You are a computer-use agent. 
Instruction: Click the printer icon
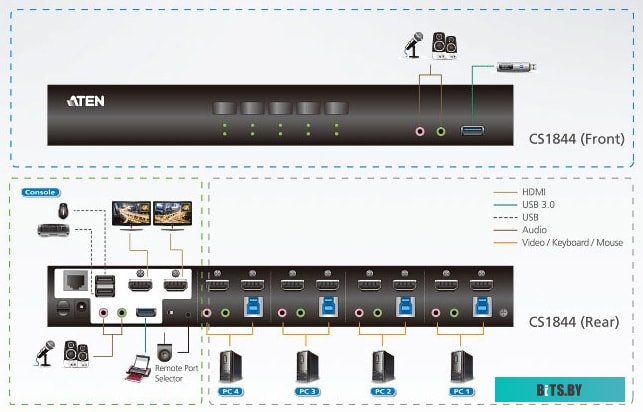[139, 369]
